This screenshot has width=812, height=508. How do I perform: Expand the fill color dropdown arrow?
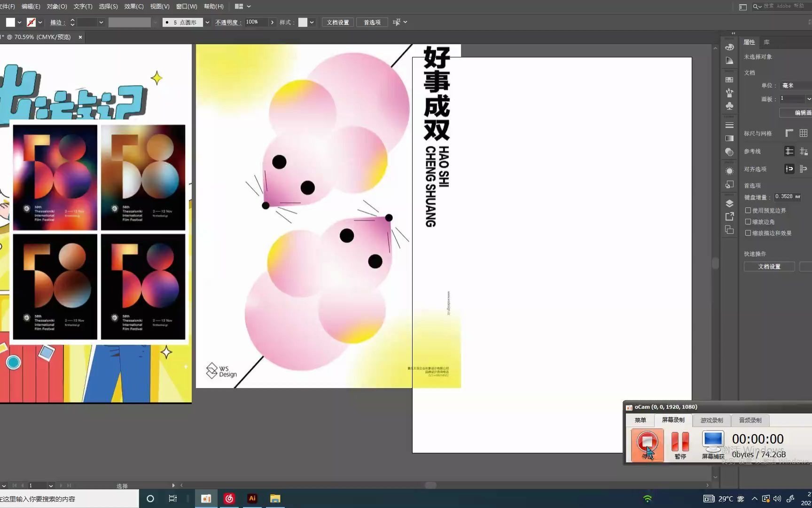coord(19,23)
